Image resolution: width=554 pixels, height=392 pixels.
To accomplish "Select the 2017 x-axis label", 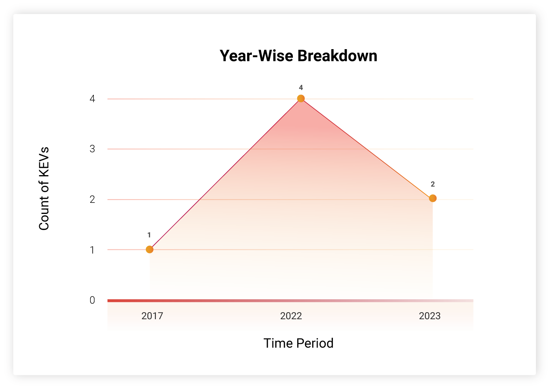I will pos(152,316).
